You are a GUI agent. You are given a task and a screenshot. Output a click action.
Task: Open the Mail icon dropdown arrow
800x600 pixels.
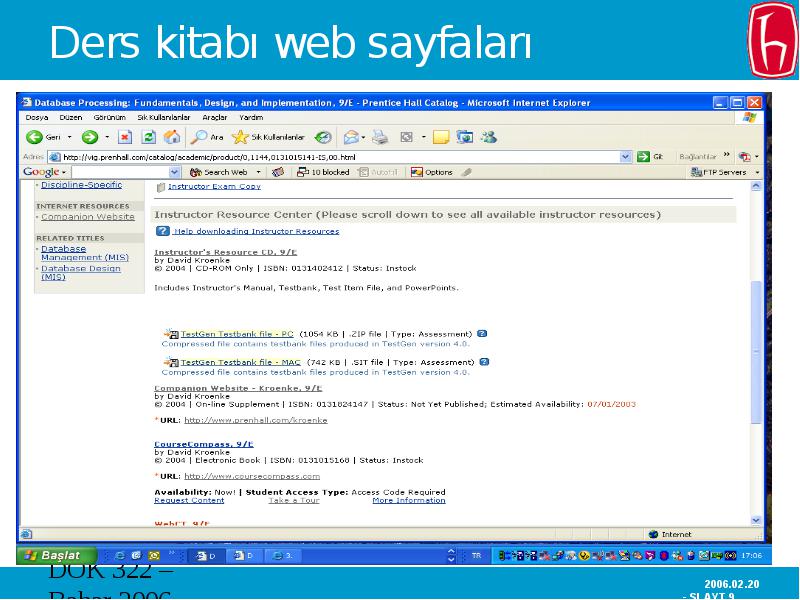coord(363,137)
